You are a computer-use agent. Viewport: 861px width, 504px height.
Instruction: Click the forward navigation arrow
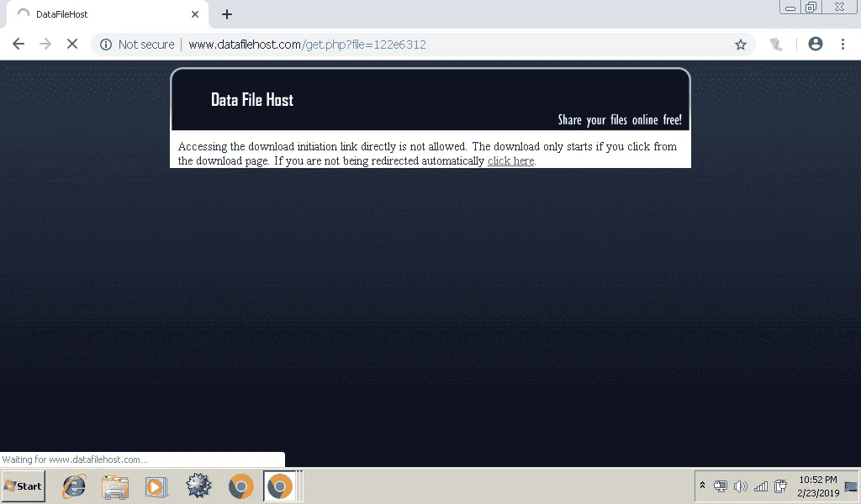point(45,45)
